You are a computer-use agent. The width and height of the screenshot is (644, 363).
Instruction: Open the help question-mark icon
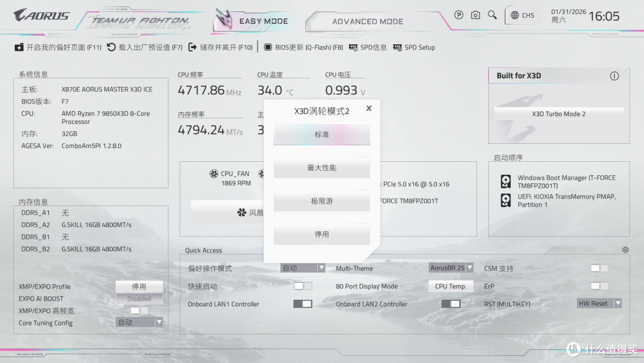click(x=459, y=15)
